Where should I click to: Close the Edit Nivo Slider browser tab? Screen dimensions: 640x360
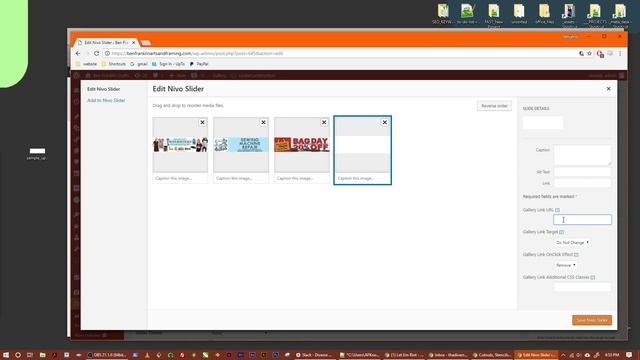point(133,42)
